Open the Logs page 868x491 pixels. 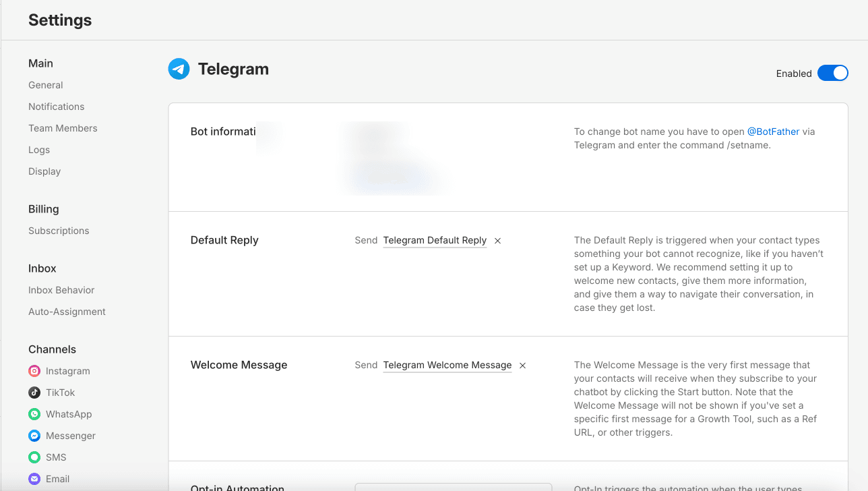pos(39,150)
